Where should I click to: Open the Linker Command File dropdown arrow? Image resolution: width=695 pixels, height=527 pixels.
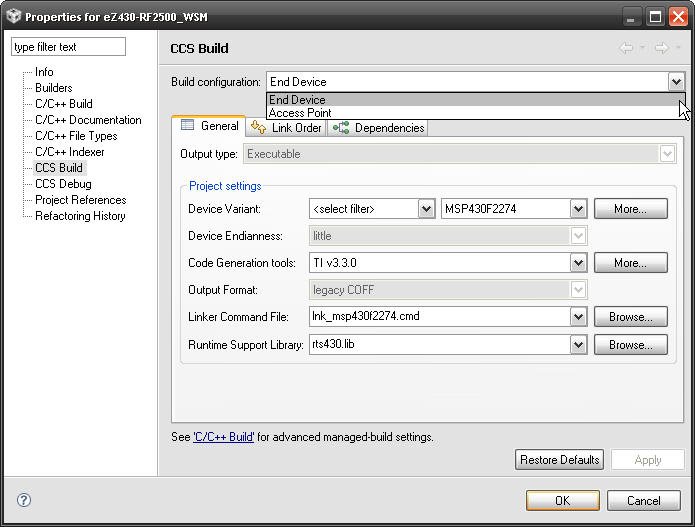(x=578, y=317)
